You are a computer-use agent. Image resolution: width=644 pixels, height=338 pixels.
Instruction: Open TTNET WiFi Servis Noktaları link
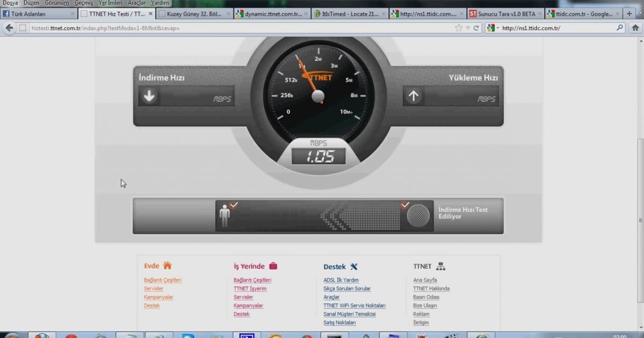click(355, 306)
